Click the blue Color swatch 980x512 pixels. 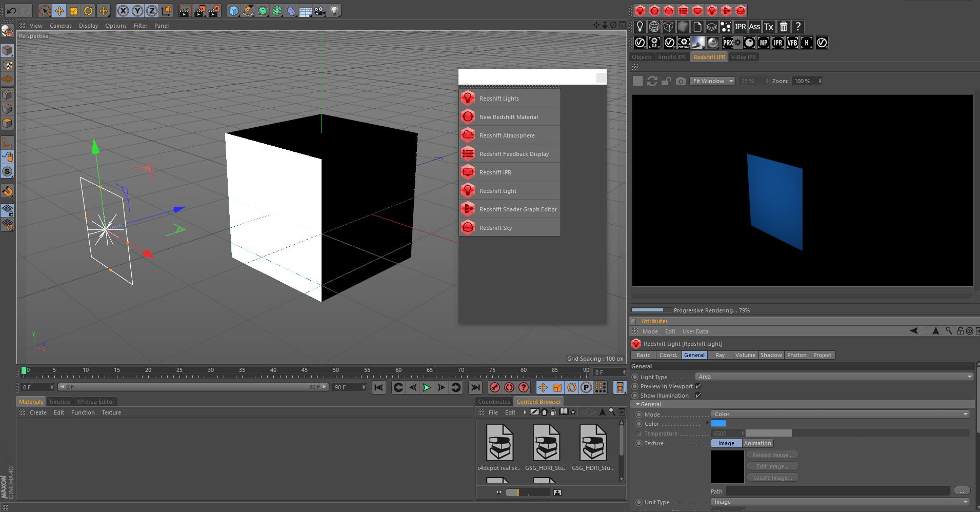coord(718,423)
